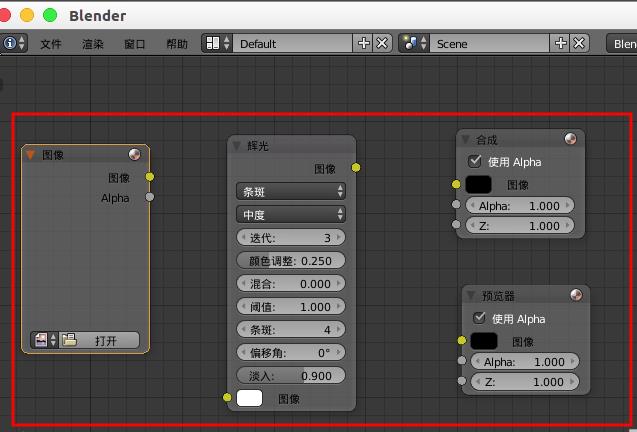Screen dimensions: 637x432
Task: Open the render engine selector
Action: (x=622, y=43)
